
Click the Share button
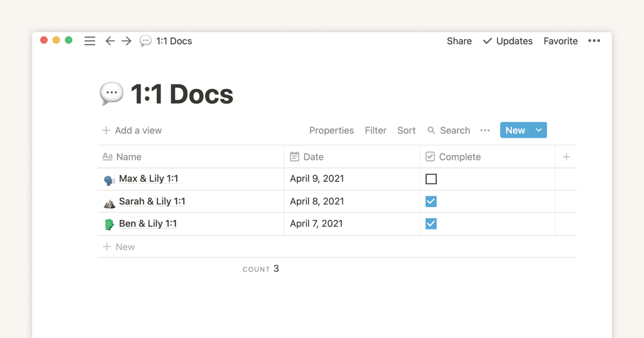coord(459,41)
